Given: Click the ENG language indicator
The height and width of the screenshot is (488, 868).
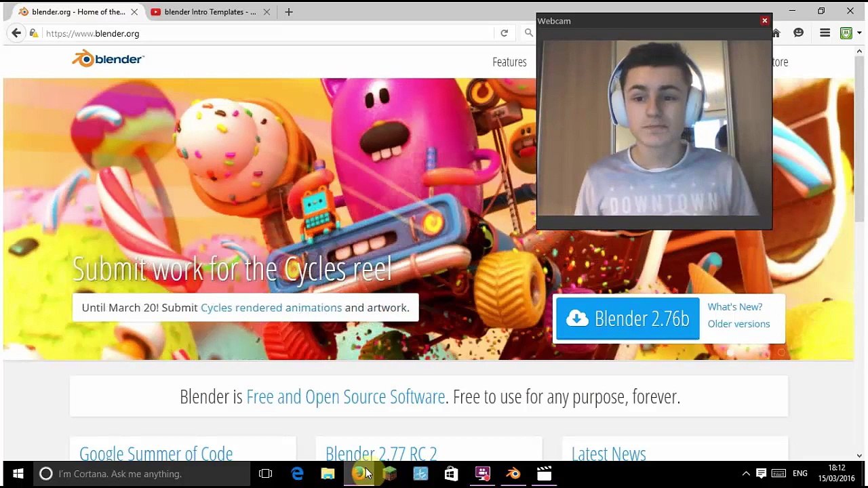Looking at the screenshot, I should click(x=800, y=474).
